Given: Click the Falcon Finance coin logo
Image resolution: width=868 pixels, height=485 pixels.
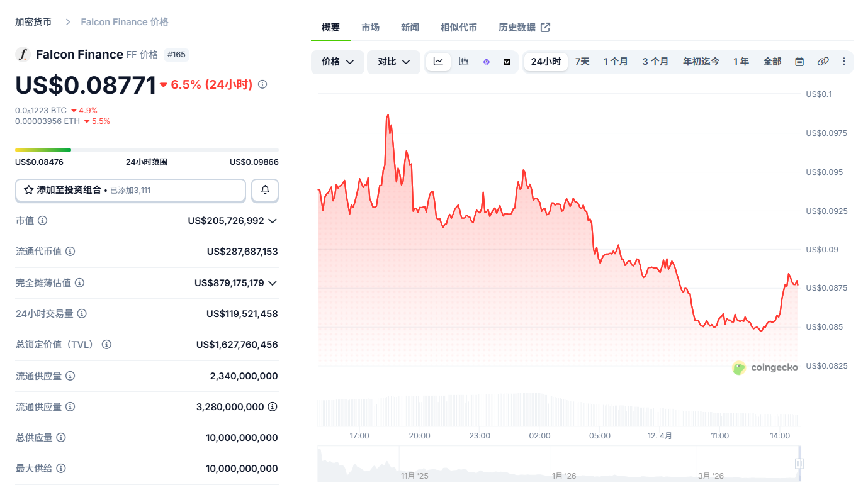Looking at the screenshot, I should (23, 55).
